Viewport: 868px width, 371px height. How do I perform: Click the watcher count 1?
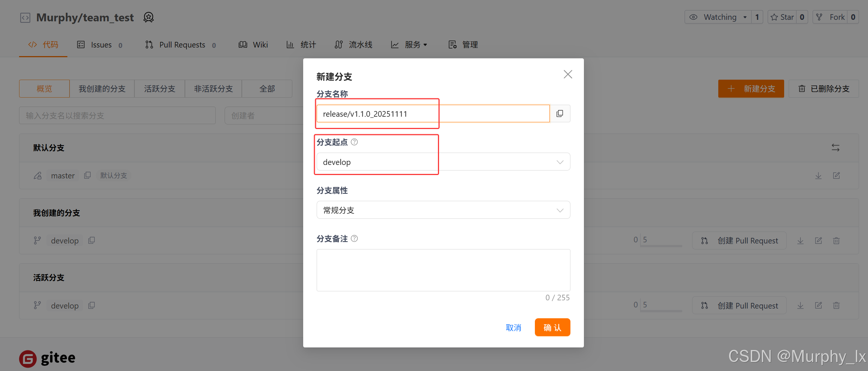757,17
